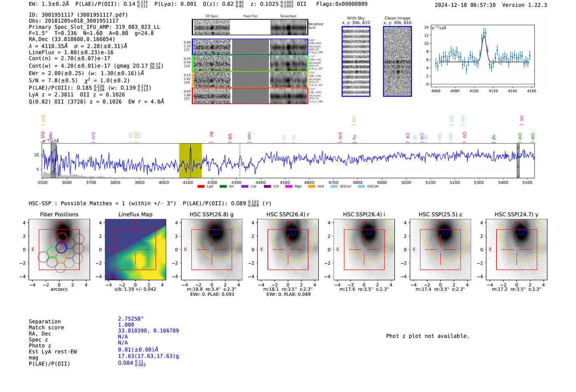576x392 pixels.
Task: Click the red Lyα legend swatch
Action: [201, 186]
